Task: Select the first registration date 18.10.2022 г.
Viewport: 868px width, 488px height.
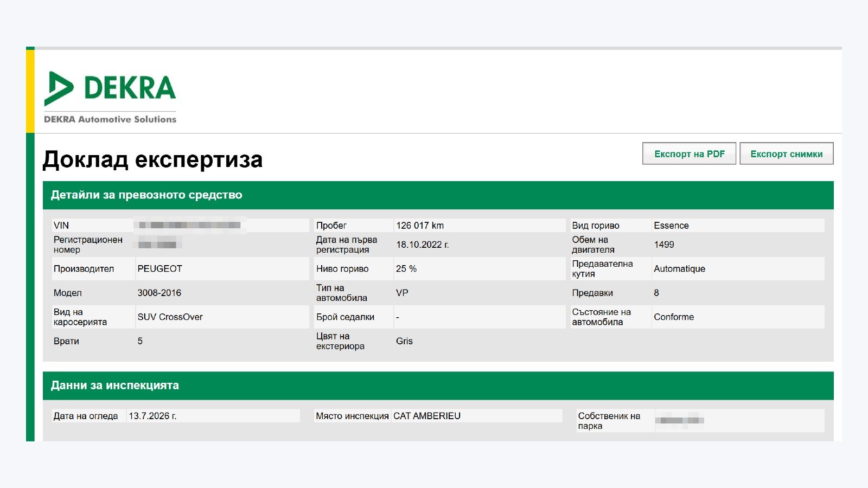Action: pos(422,245)
